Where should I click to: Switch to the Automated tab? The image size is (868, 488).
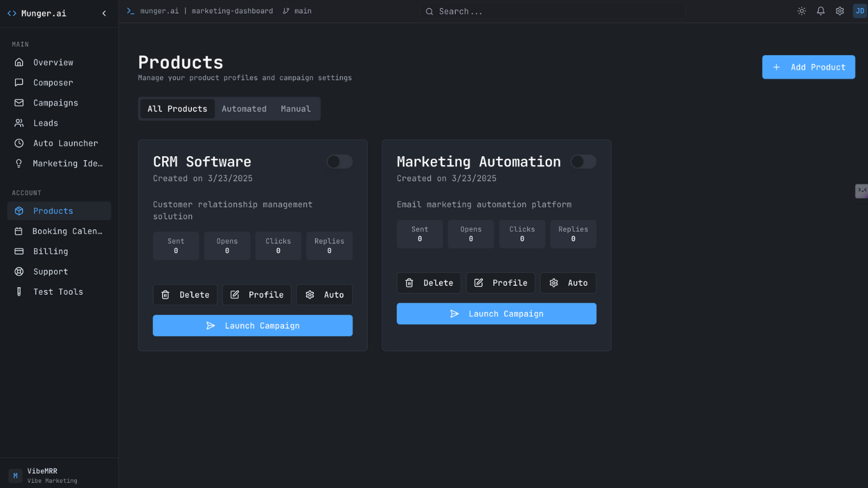point(244,109)
